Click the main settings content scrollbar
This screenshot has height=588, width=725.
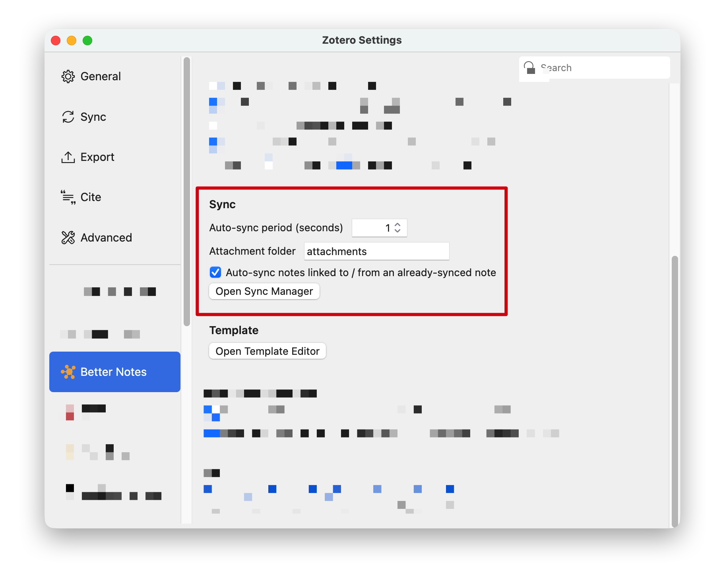click(x=675, y=391)
